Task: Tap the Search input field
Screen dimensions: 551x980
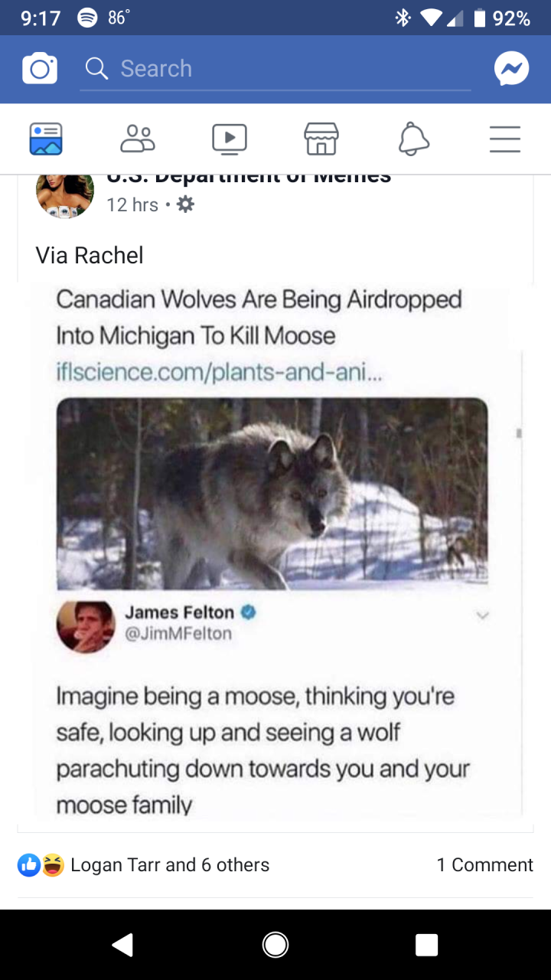Action: [x=275, y=69]
